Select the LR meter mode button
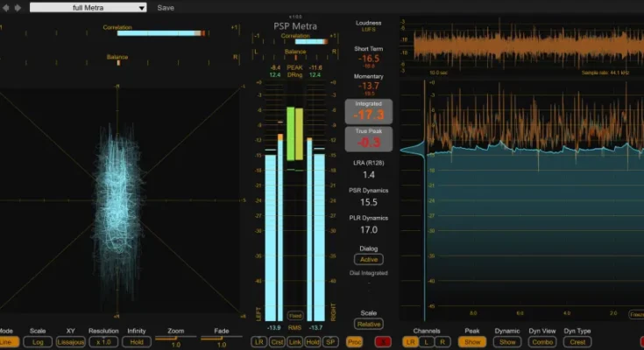Screen dimensions: 644x350 coord(259,341)
